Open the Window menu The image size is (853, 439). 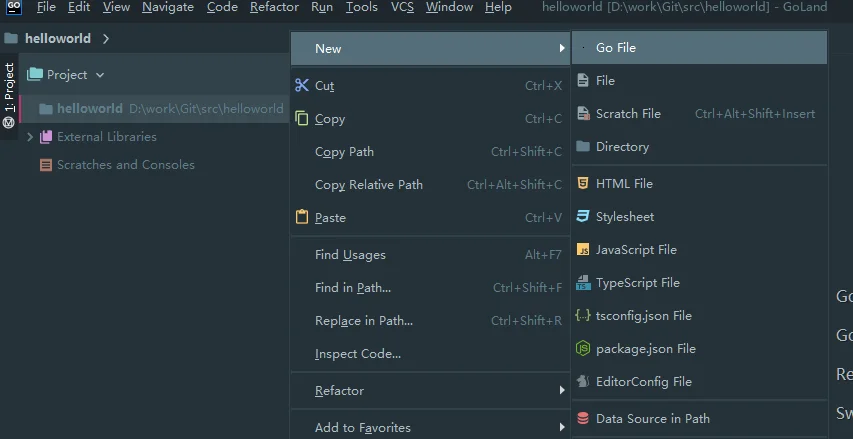449,7
